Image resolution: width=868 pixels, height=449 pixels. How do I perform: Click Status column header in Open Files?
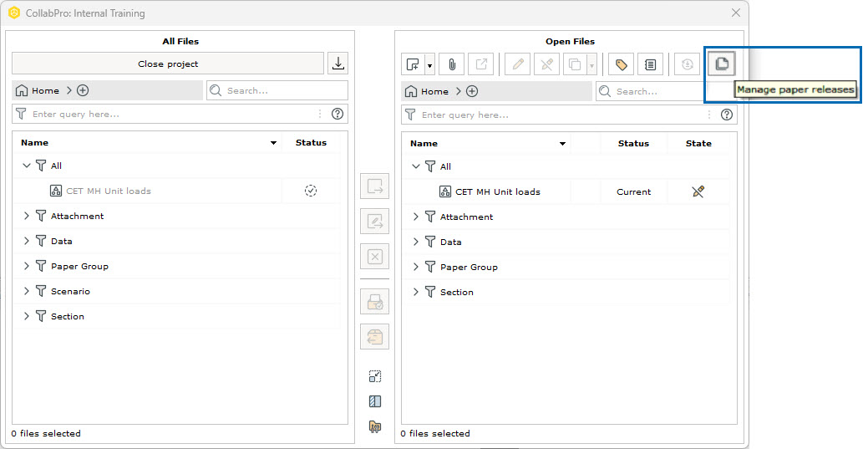pyautogui.click(x=633, y=143)
